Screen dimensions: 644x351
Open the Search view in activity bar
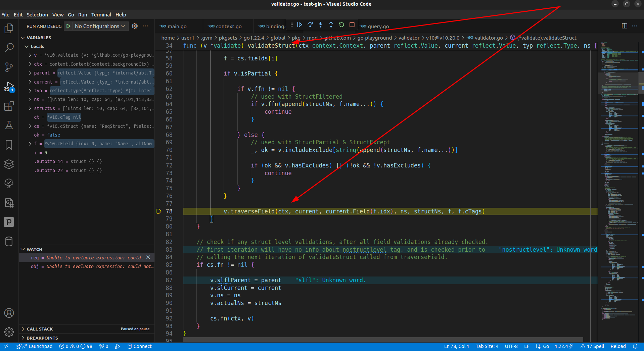pos(9,48)
